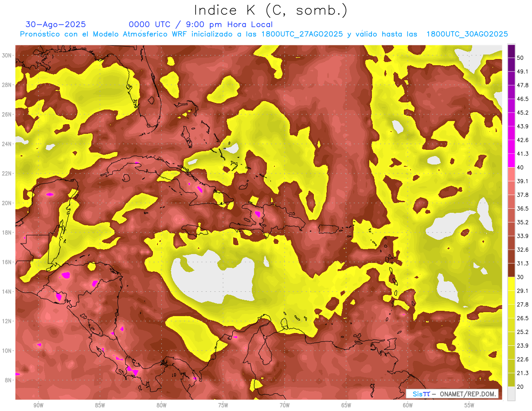Viewport: 532px width, 411px height.
Task: Pick the dark brown swatch between 31.3 and 30
Action: pyautogui.click(x=511, y=270)
